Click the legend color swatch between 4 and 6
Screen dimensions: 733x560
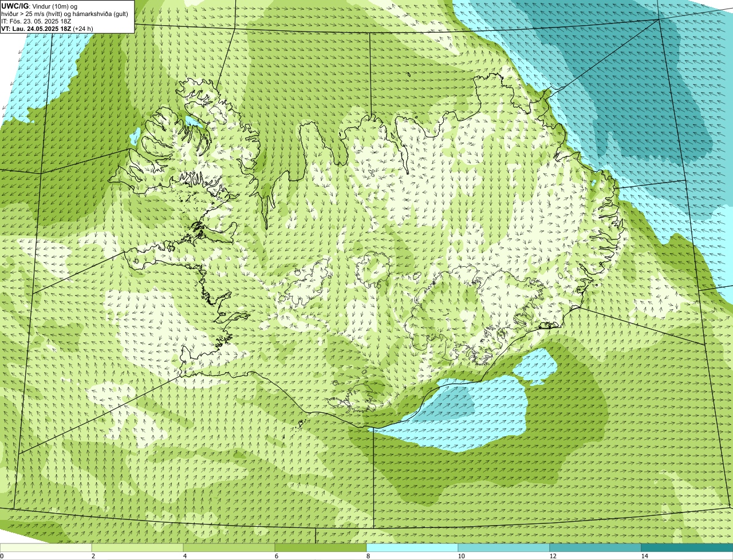pos(229,548)
